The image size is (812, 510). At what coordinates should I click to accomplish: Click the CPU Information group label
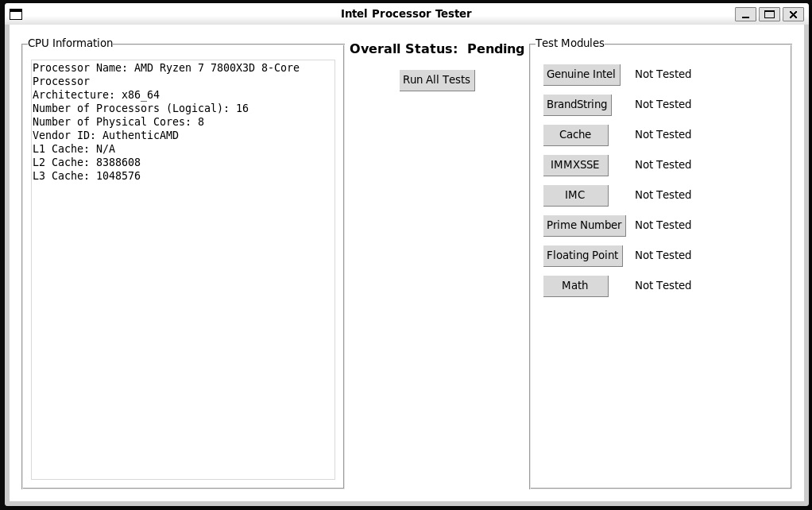click(70, 43)
